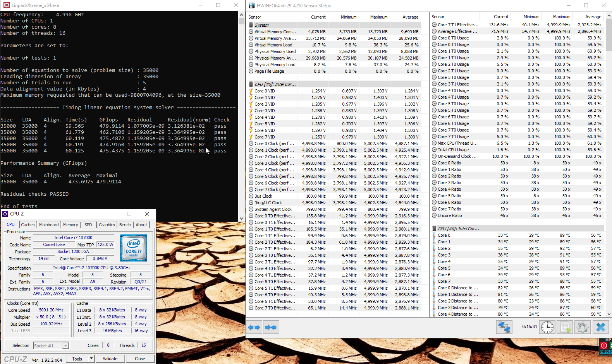The height and width of the screenshot is (364, 612).
Task: Open the Tools dropdown arrow in CPU-Z
Action: [91, 359]
